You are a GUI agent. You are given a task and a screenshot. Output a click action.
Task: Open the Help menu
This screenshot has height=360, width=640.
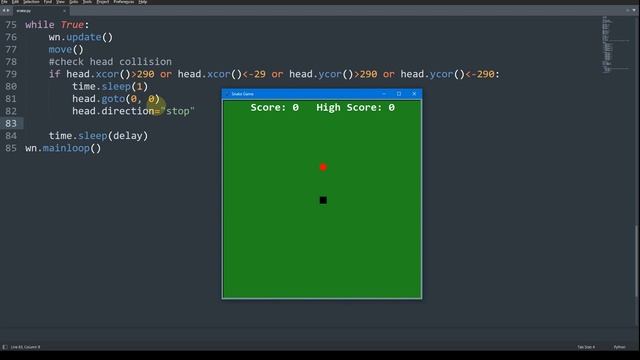click(142, 2)
